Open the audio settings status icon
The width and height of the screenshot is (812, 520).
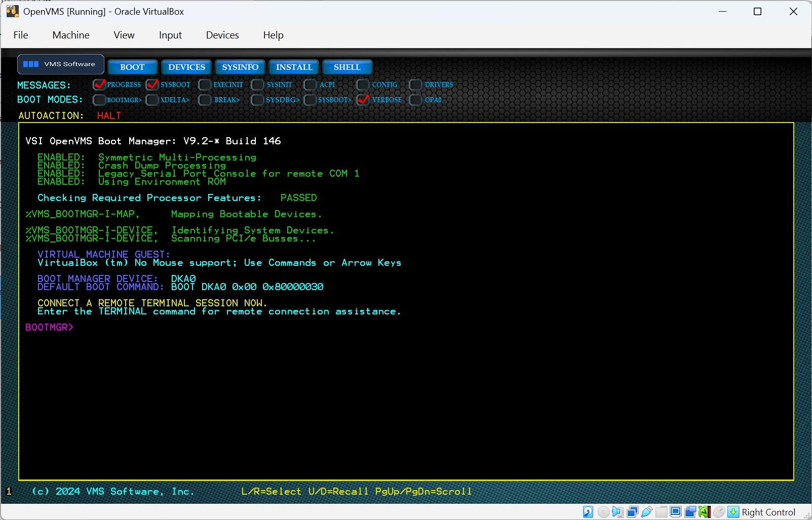[x=617, y=512]
